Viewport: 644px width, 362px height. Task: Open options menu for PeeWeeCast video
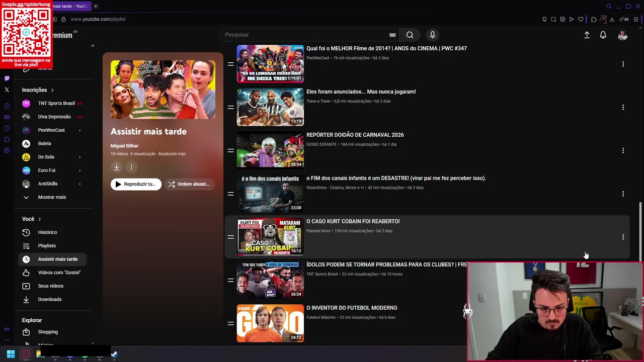[x=623, y=64]
